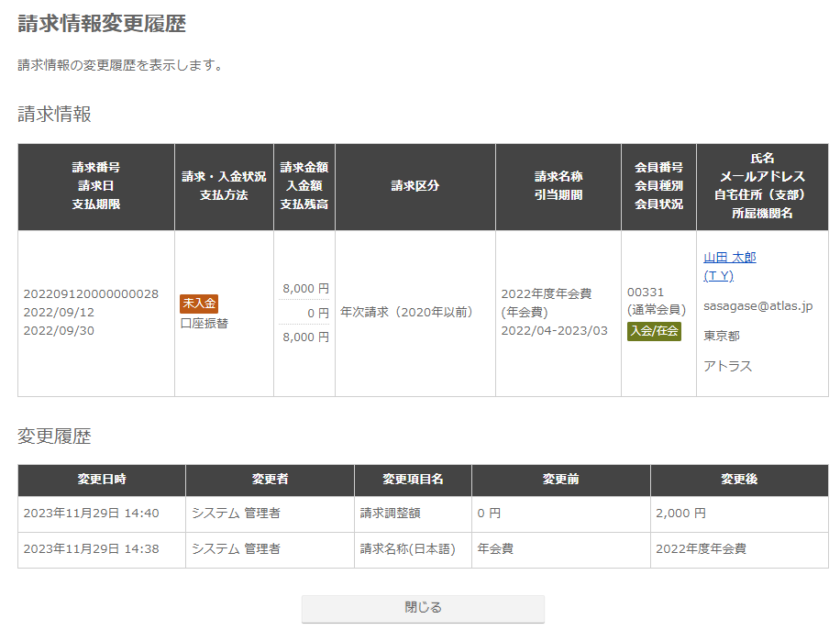
Task: Click the 閉じる button
Action: (423, 608)
